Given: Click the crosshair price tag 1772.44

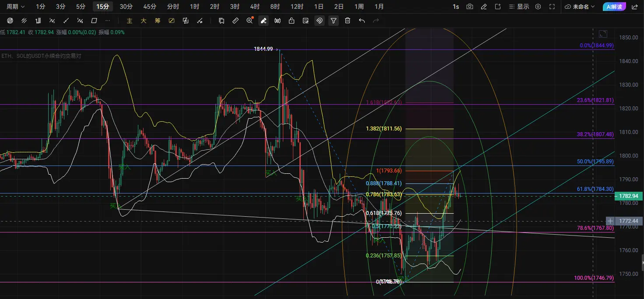Looking at the screenshot, I should coord(629,221).
